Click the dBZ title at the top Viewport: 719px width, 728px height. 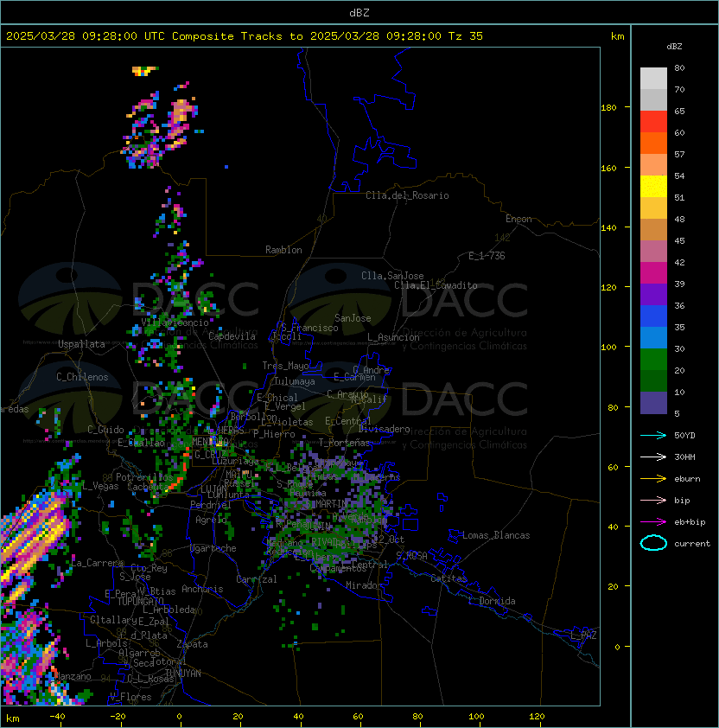tap(359, 13)
